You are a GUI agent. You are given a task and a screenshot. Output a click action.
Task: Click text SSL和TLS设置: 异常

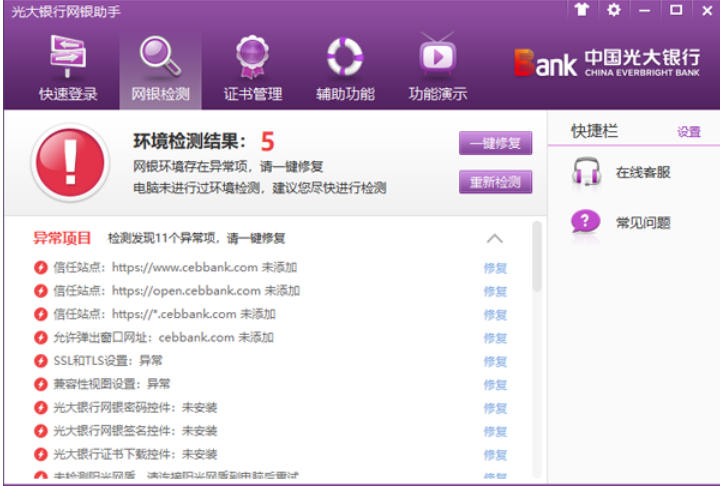point(108,361)
